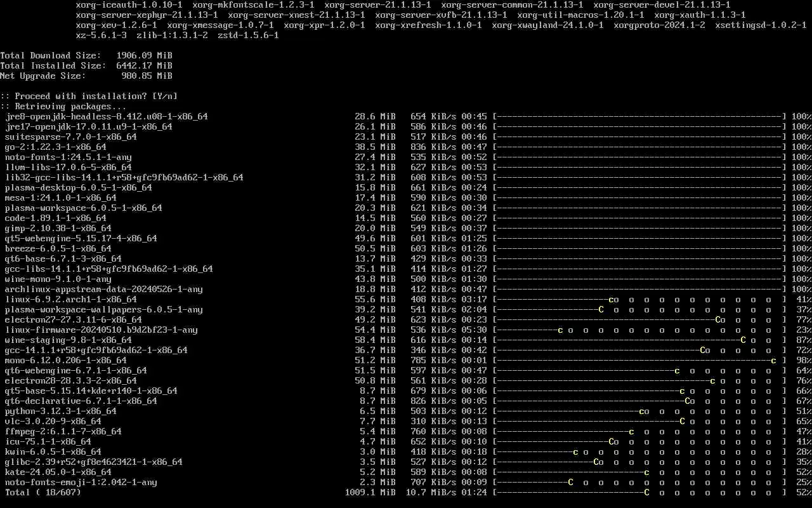Click the linux-6.9.2.arch1 download progress bar
This screenshot has width=812, height=508.
(x=639, y=299)
